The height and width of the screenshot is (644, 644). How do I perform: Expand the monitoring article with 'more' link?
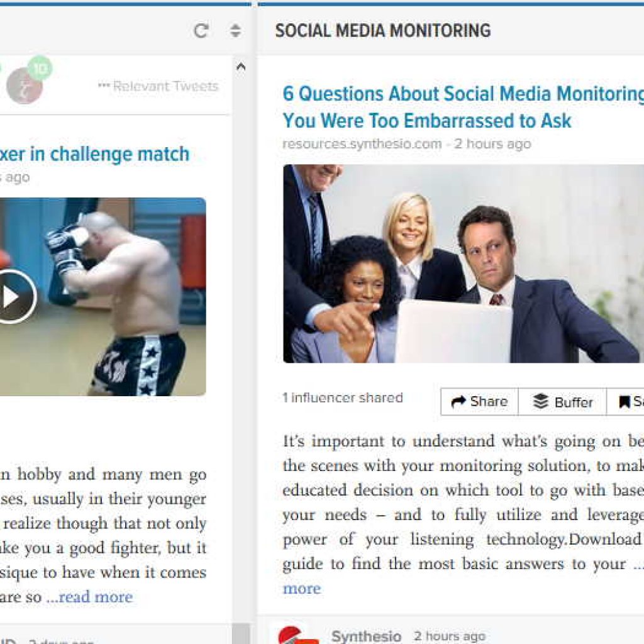[302, 589]
